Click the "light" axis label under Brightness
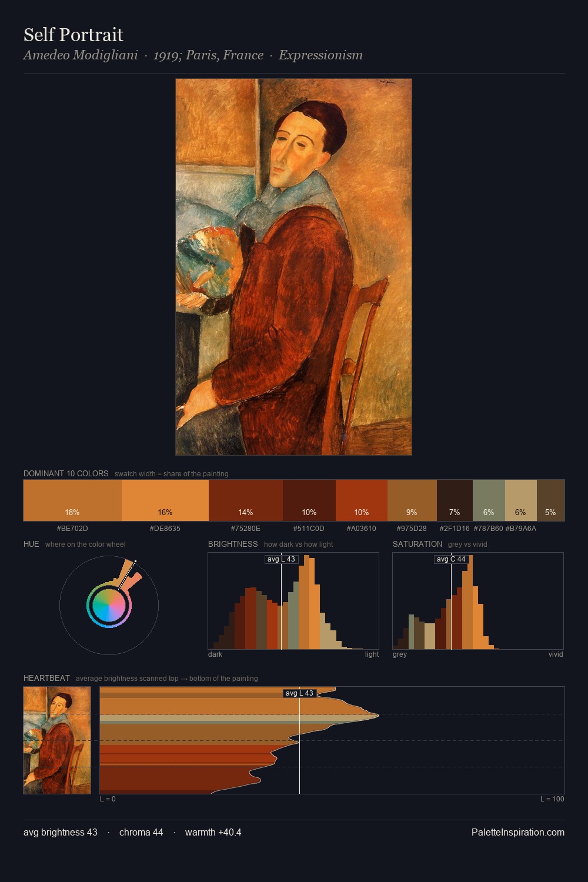The height and width of the screenshot is (882, 588). point(372,654)
